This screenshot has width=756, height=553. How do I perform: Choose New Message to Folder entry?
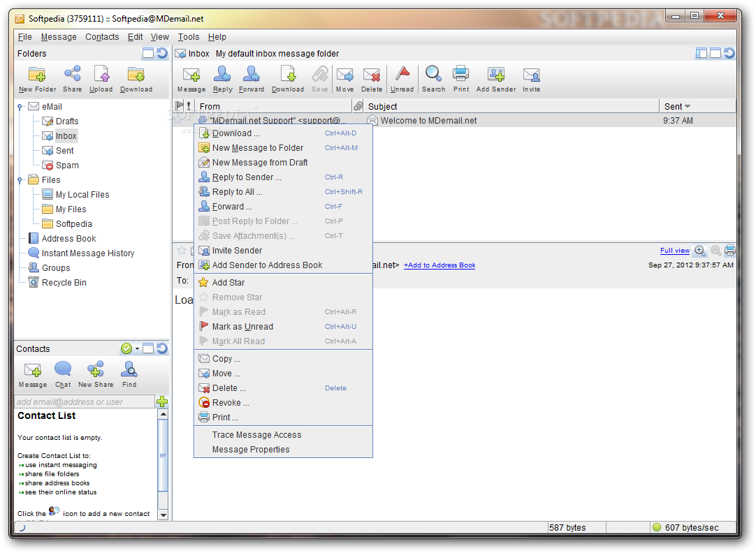coord(283,148)
